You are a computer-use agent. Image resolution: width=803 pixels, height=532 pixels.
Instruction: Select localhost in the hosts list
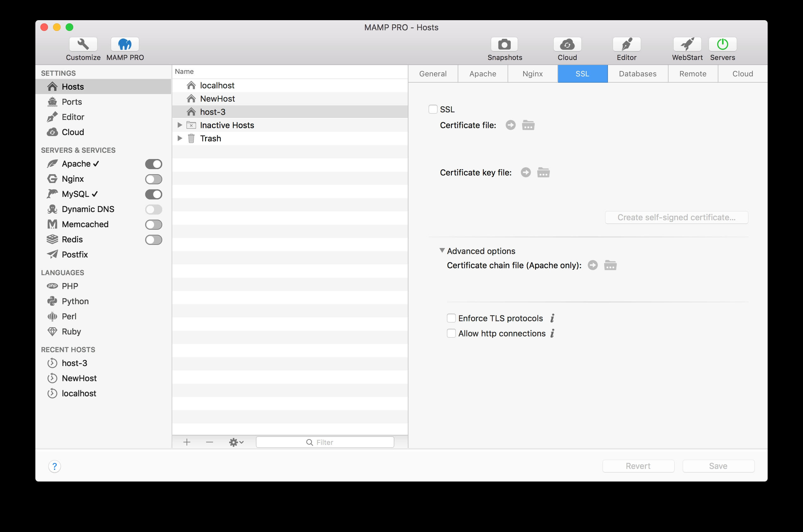coord(290,86)
